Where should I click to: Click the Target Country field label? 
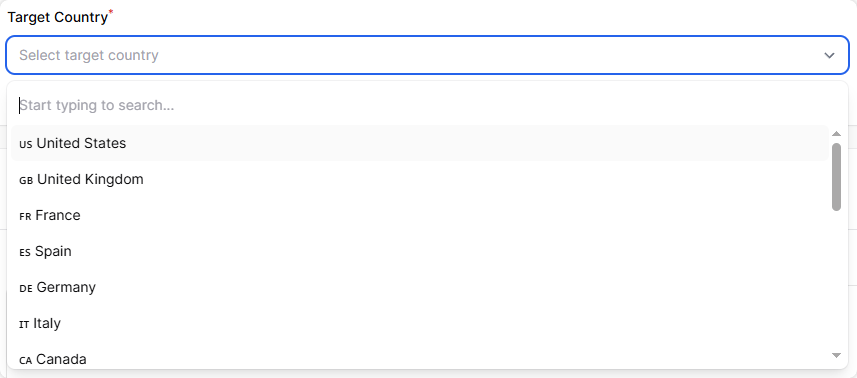click(x=57, y=17)
